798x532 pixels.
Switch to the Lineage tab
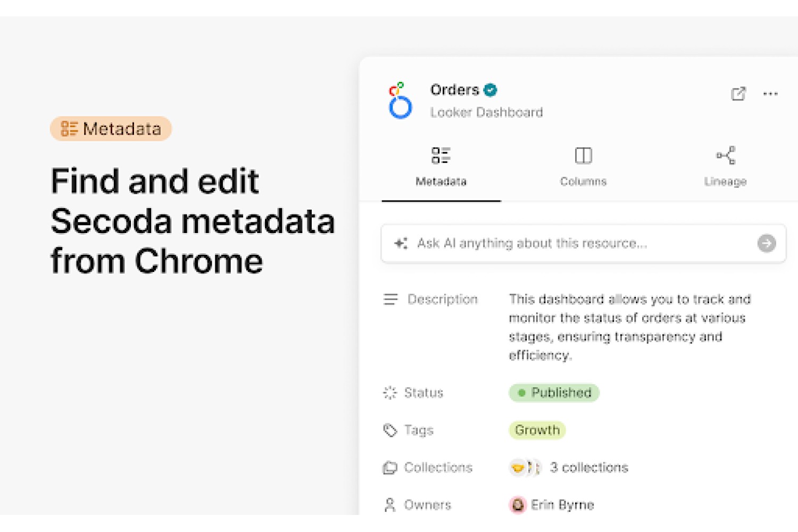(x=725, y=167)
